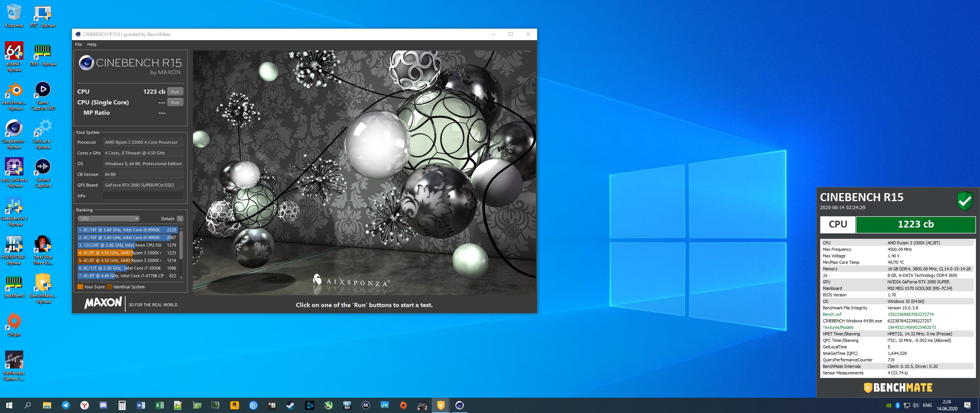The height and width of the screenshot is (413, 980).
Task: Open File Explorer from the taskbar
Action: tap(47, 405)
